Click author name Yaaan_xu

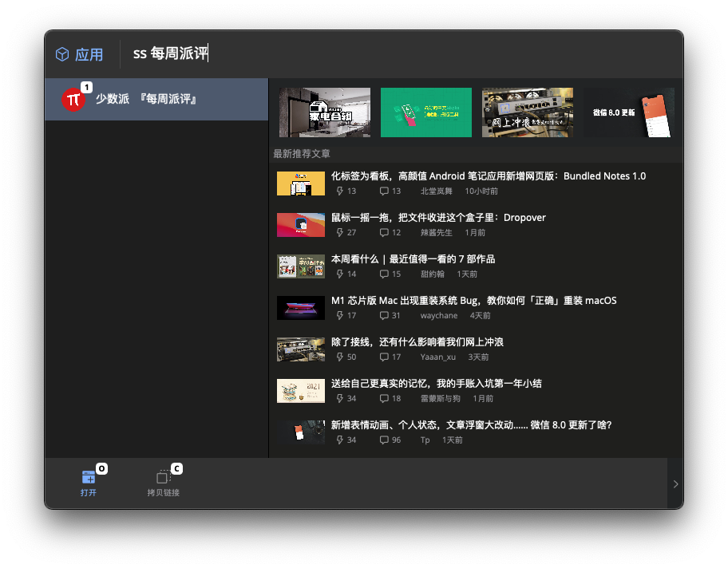437,357
